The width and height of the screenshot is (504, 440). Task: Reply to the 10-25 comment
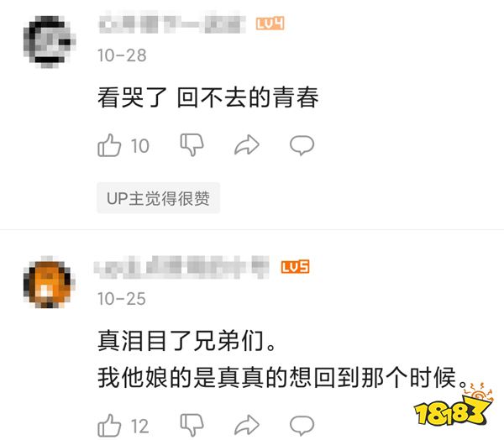point(302,425)
